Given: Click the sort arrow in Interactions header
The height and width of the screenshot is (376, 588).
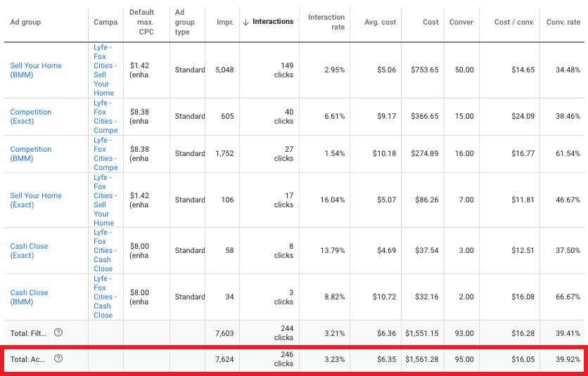Looking at the screenshot, I should tap(245, 22).
